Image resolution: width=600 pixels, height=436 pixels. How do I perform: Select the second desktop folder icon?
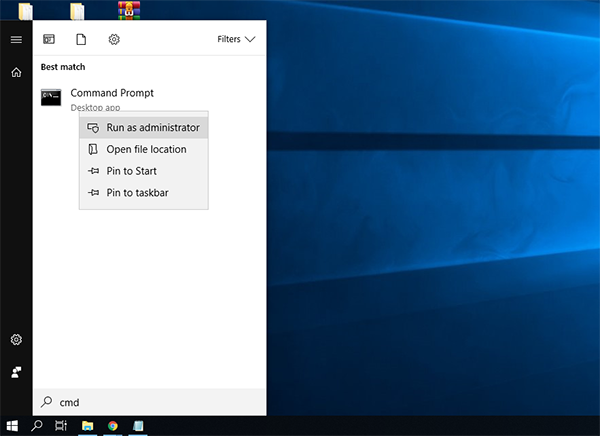pyautogui.click(x=77, y=11)
